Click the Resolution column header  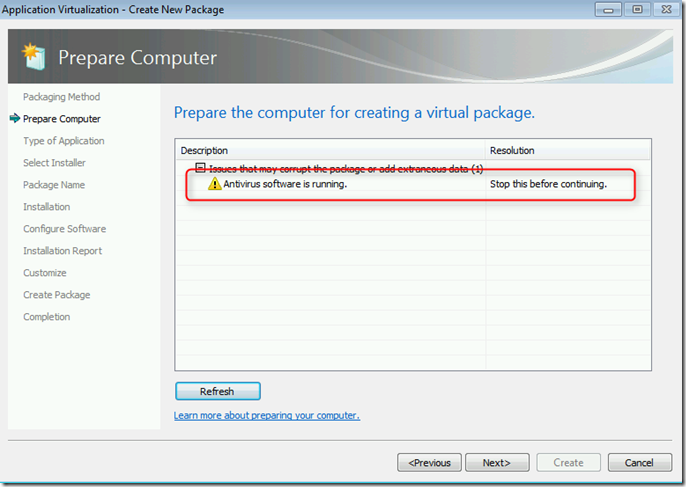point(568,151)
